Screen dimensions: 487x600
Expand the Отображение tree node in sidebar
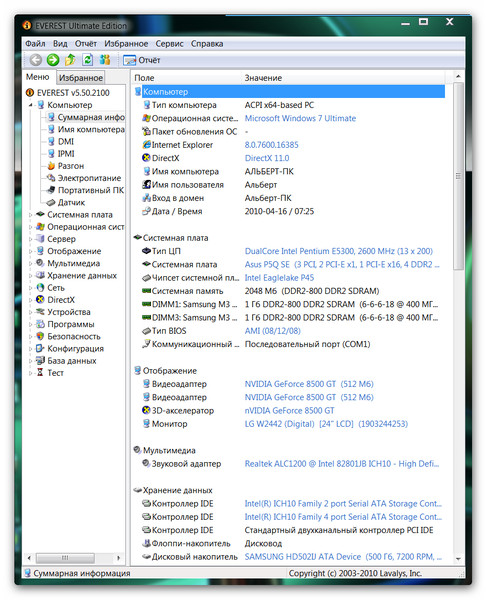[31, 251]
